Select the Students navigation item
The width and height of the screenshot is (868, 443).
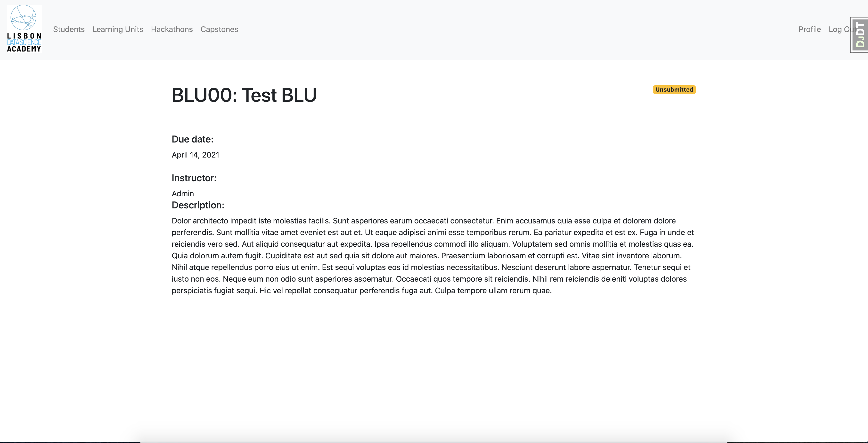tap(69, 29)
